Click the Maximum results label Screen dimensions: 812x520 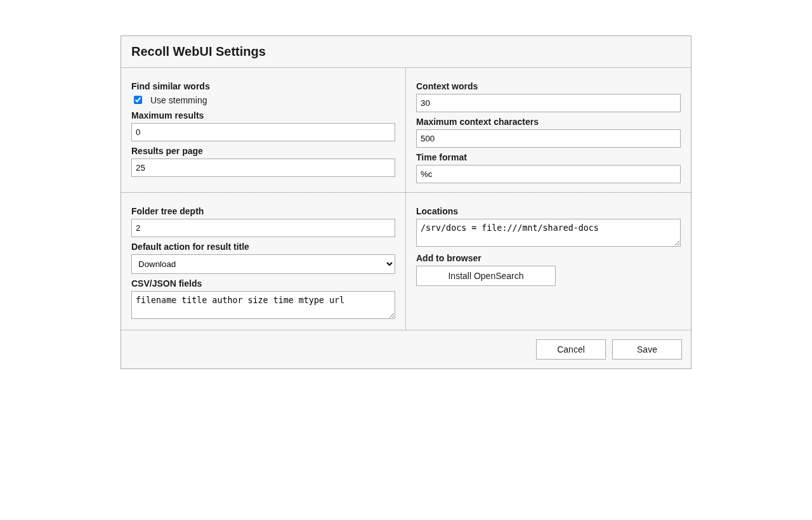pyautogui.click(x=167, y=115)
